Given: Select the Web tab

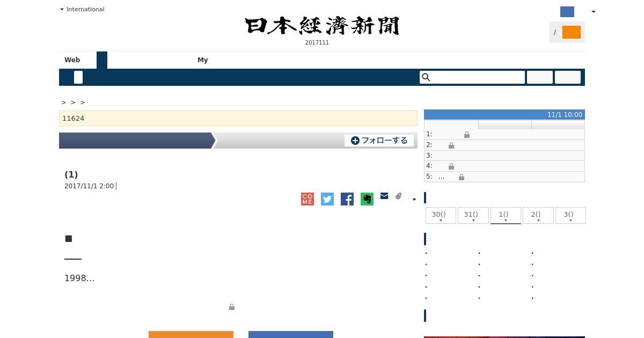Looking at the screenshot, I should pos(72,60).
